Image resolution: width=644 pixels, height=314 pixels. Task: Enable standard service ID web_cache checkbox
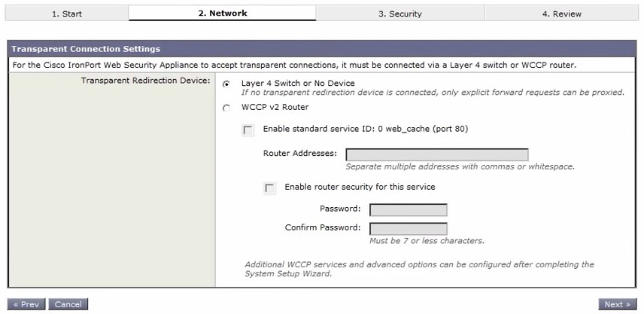pos(248,130)
